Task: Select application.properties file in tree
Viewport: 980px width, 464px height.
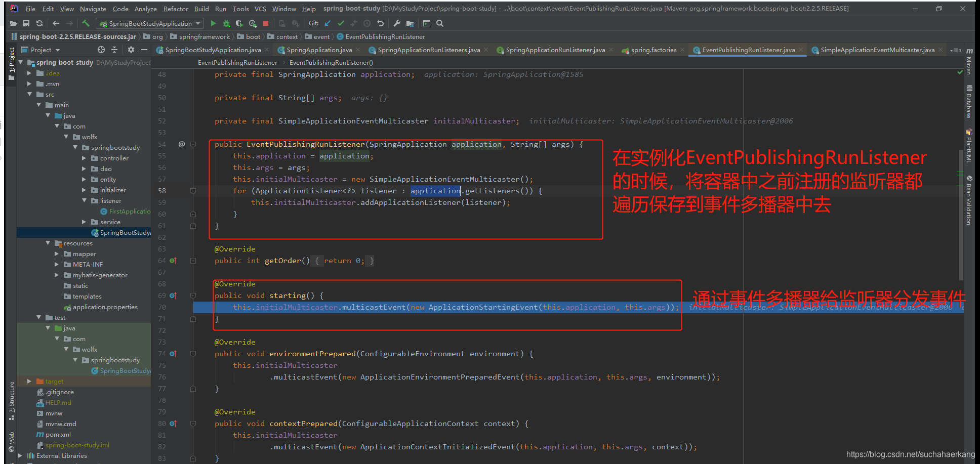Action: tap(105, 307)
